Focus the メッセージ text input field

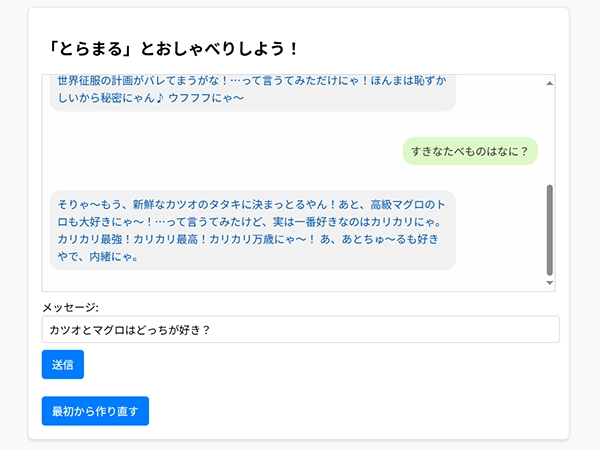pos(300,330)
